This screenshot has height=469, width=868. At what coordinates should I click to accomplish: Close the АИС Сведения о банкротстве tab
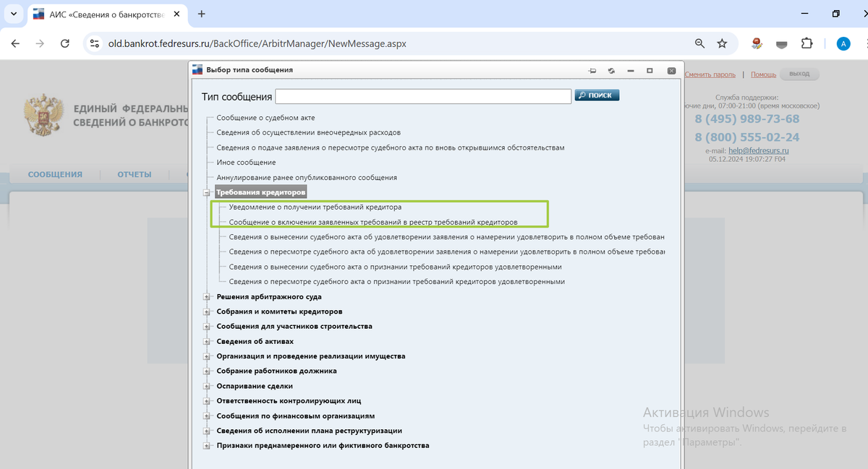click(176, 14)
